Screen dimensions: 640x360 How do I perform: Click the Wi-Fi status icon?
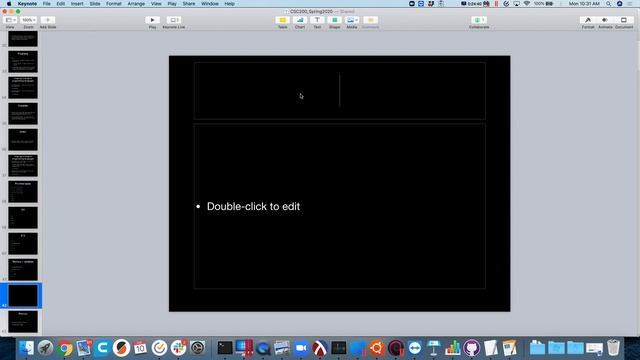pos(527,4)
